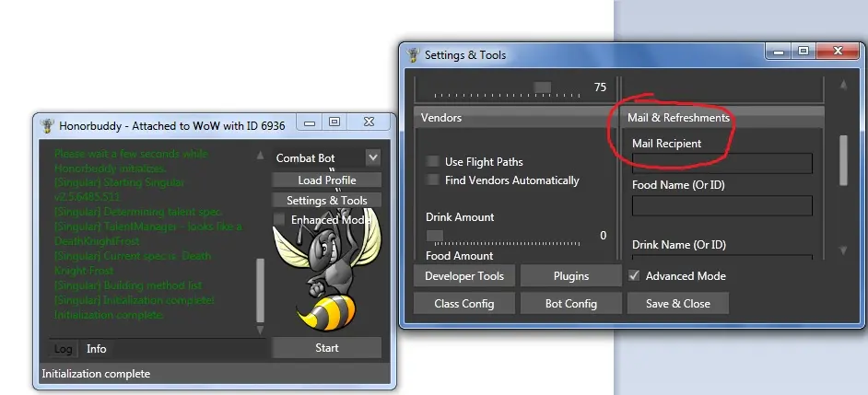Start the bot with the Start button

point(326,348)
